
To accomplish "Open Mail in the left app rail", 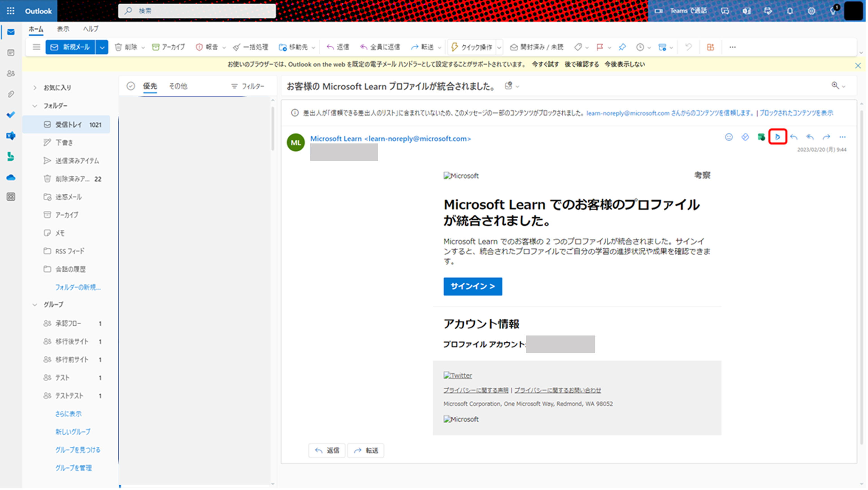I will pos(11,32).
